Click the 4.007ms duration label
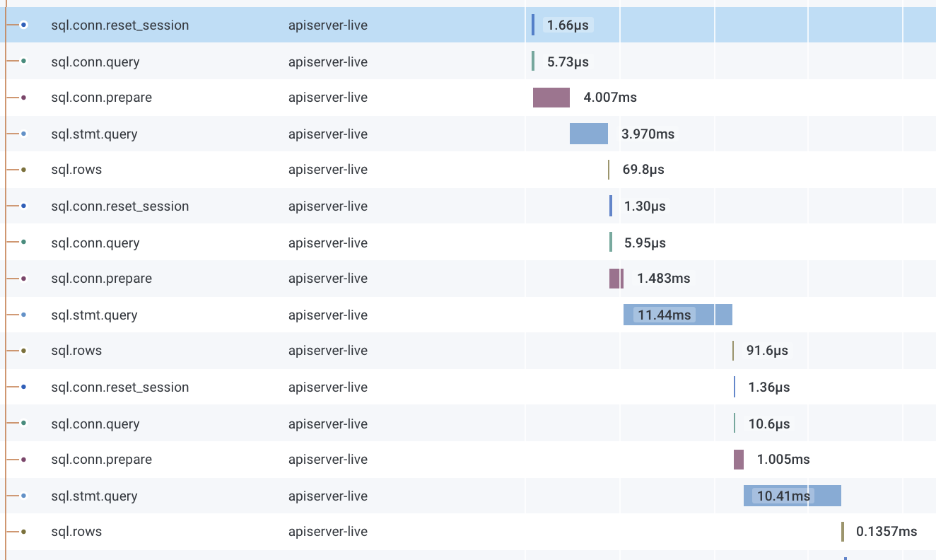Viewport: 936px width, 560px height. pyautogui.click(x=609, y=97)
